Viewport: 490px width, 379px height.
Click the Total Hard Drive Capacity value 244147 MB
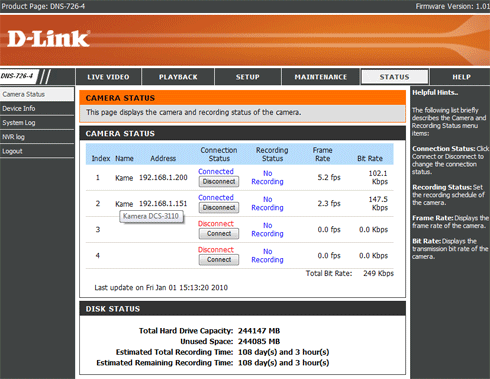click(259, 331)
